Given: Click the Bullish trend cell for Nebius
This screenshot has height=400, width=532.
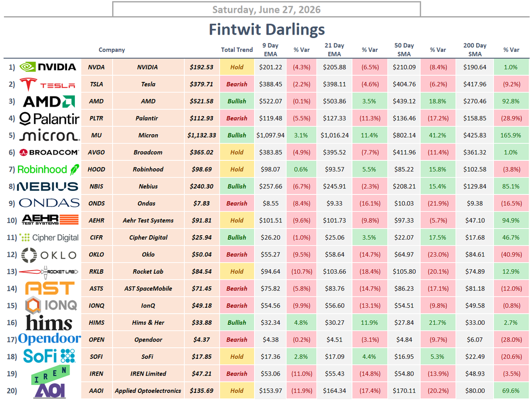Looking at the screenshot, I should pyautogui.click(x=237, y=186).
